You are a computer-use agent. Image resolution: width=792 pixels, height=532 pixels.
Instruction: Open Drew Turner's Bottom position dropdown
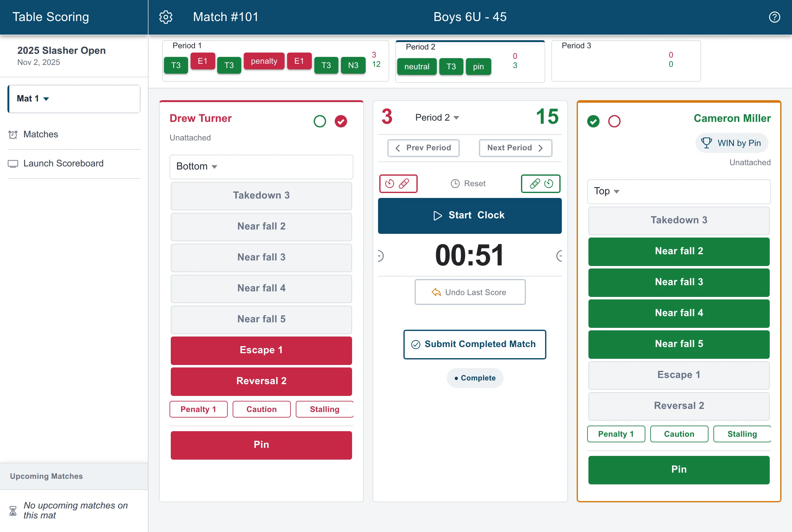click(261, 167)
